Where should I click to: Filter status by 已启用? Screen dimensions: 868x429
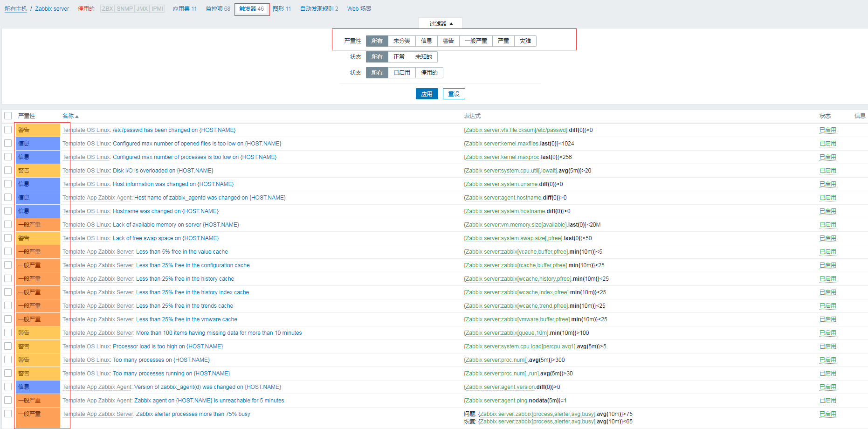tap(402, 73)
